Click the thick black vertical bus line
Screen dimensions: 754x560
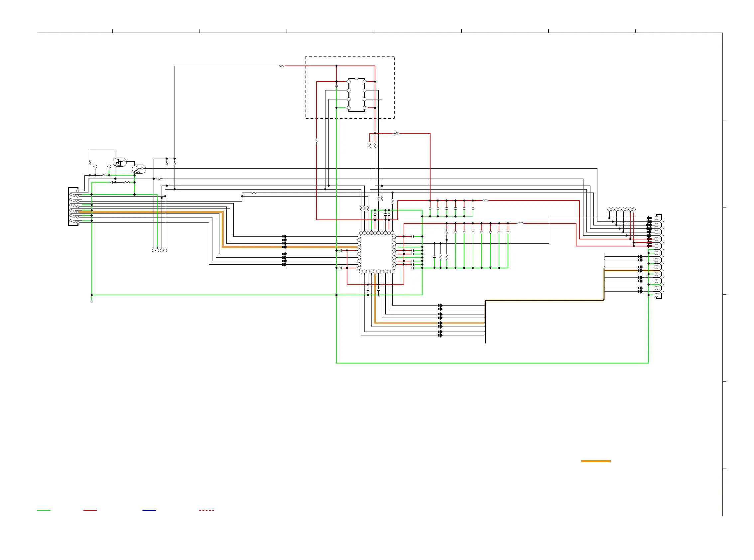coord(485,322)
